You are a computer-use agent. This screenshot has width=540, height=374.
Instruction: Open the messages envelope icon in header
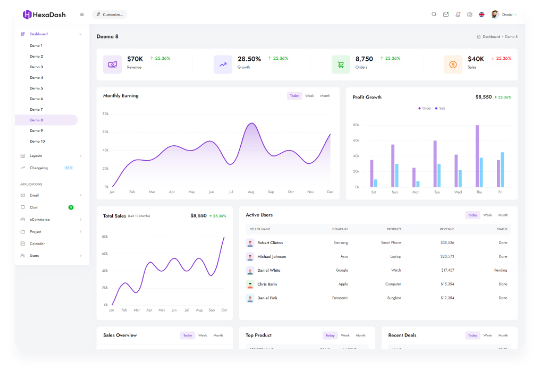[446, 14]
